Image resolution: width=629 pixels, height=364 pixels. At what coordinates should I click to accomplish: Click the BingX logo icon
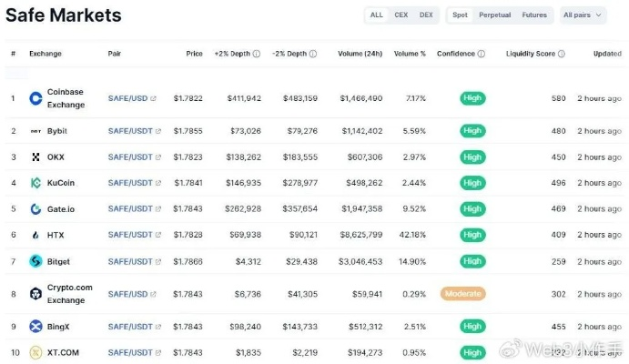(x=36, y=327)
